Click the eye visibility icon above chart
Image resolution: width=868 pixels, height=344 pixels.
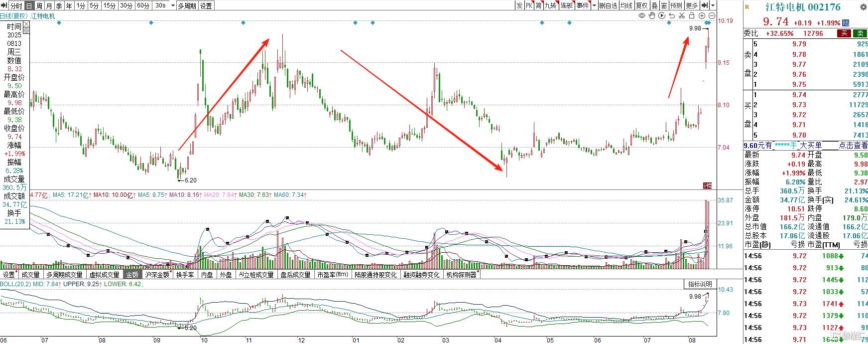pos(642,16)
